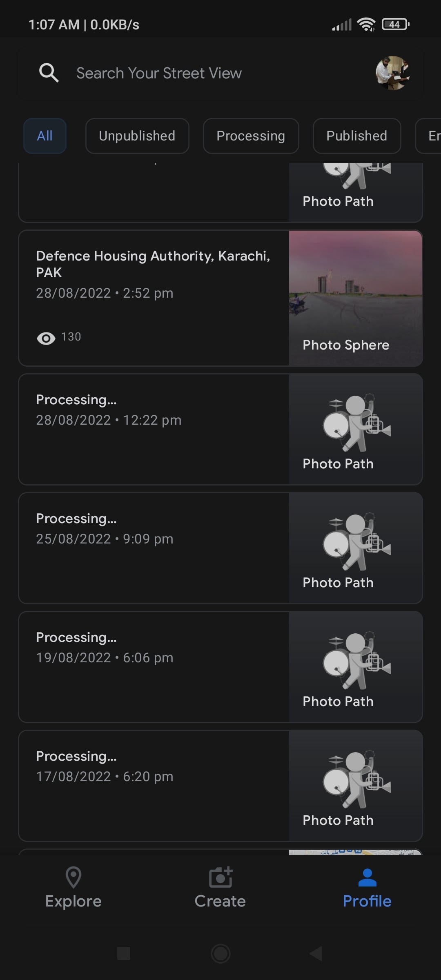Filter by Unpublished items
This screenshot has height=980, width=441.
click(x=137, y=136)
